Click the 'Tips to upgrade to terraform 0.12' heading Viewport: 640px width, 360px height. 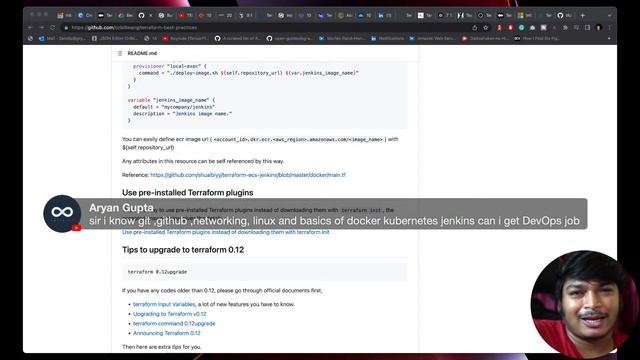pos(183,250)
